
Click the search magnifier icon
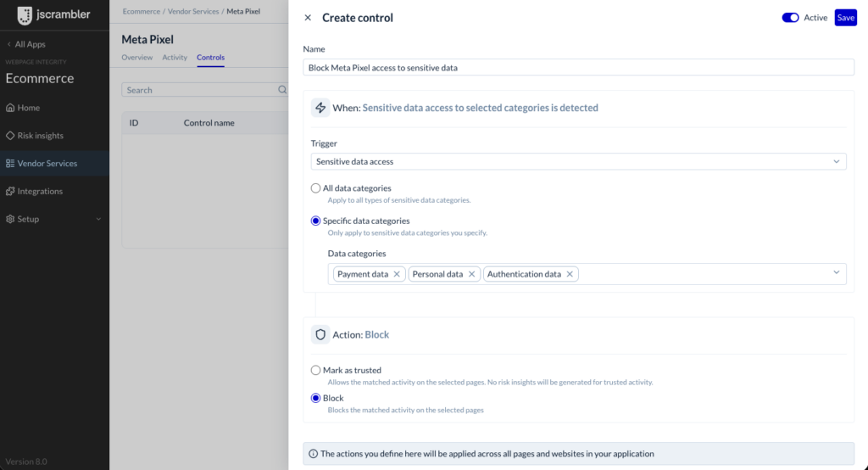pos(282,90)
